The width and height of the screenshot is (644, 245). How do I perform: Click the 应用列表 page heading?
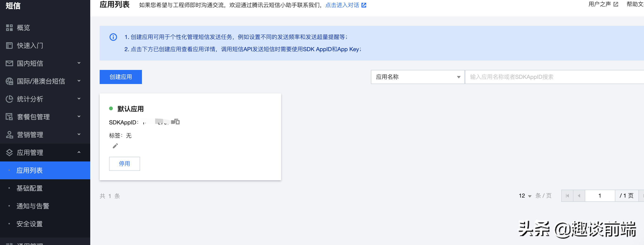[x=114, y=4]
